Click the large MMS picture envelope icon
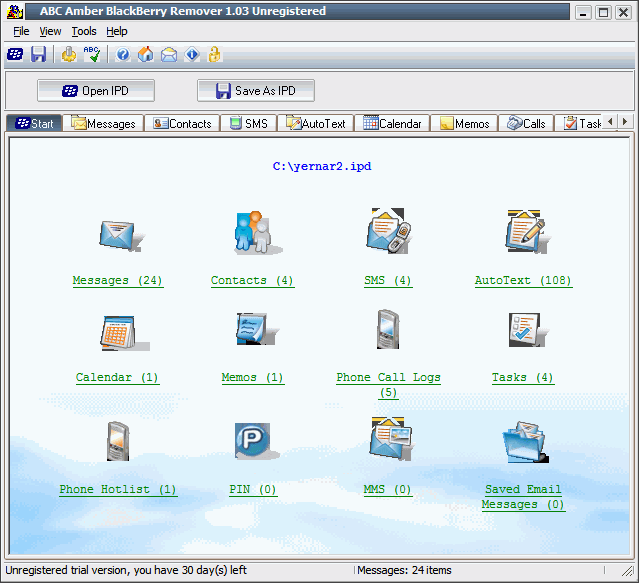Viewport: 639px width, 583px height. point(390,439)
